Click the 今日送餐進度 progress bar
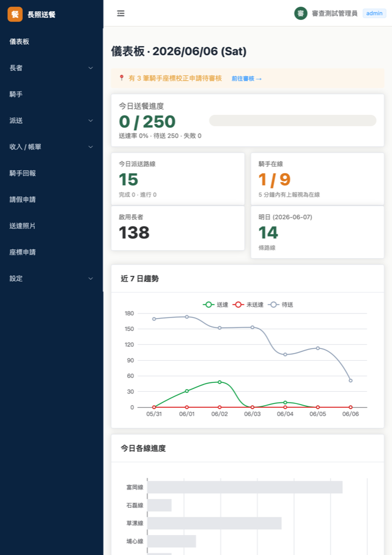This screenshot has width=392, height=555. (x=293, y=120)
